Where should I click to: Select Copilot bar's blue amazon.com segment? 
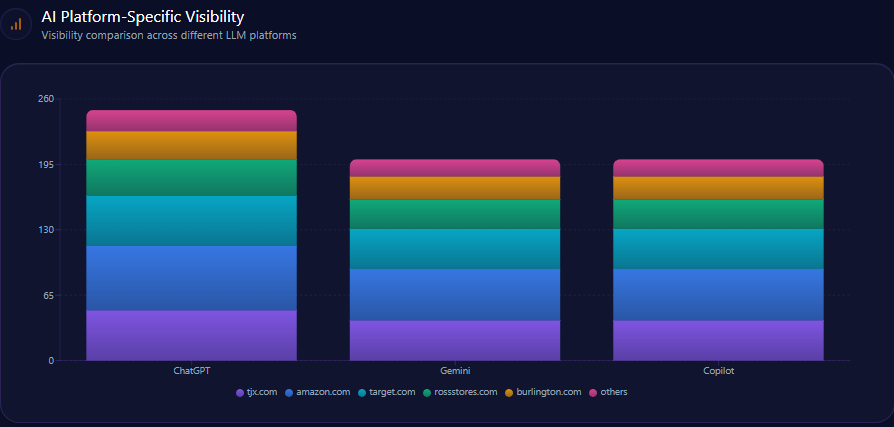coord(717,294)
